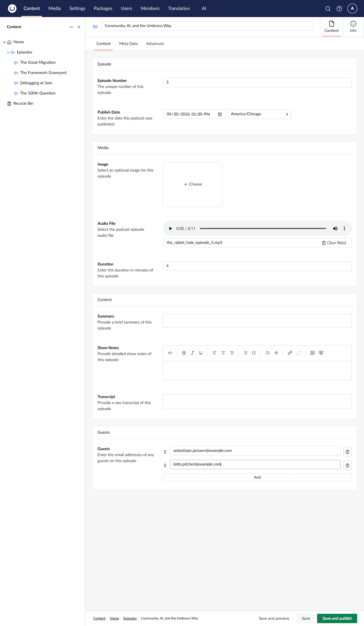
Task: Open the backoffice search icon
Action: (328, 9)
